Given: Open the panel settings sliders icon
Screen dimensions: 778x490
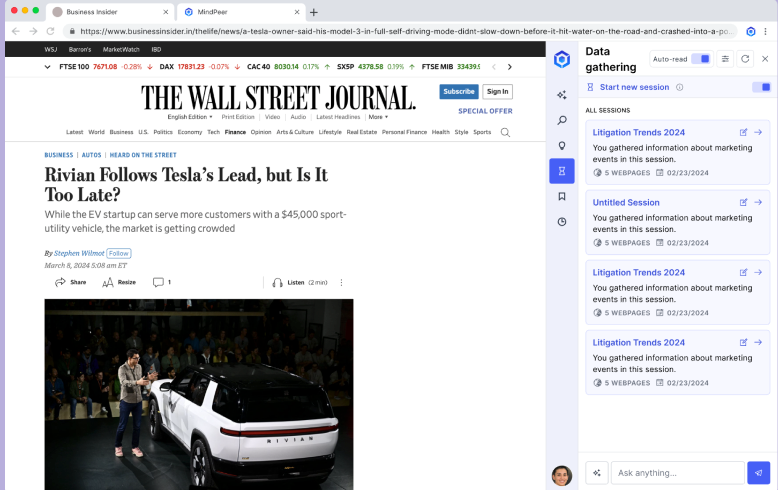Looking at the screenshot, I should pyautogui.click(x=725, y=59).
